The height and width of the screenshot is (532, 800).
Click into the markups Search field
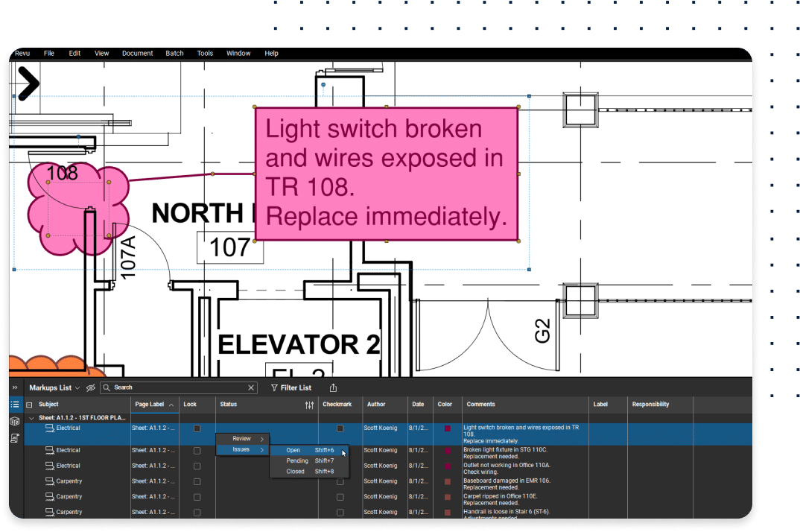(179, 387)
